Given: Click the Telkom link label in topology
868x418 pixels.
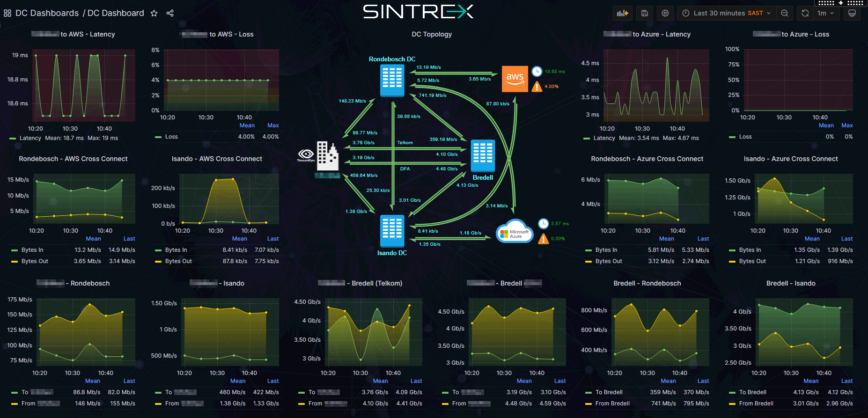Looking at the screenshot, I should point(405,143).
